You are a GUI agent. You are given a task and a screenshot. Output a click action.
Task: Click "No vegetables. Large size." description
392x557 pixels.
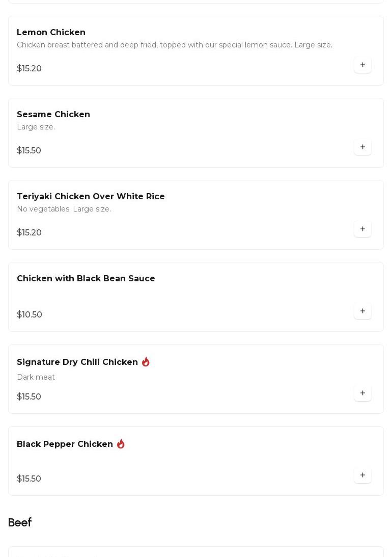[x=64, y=209]
